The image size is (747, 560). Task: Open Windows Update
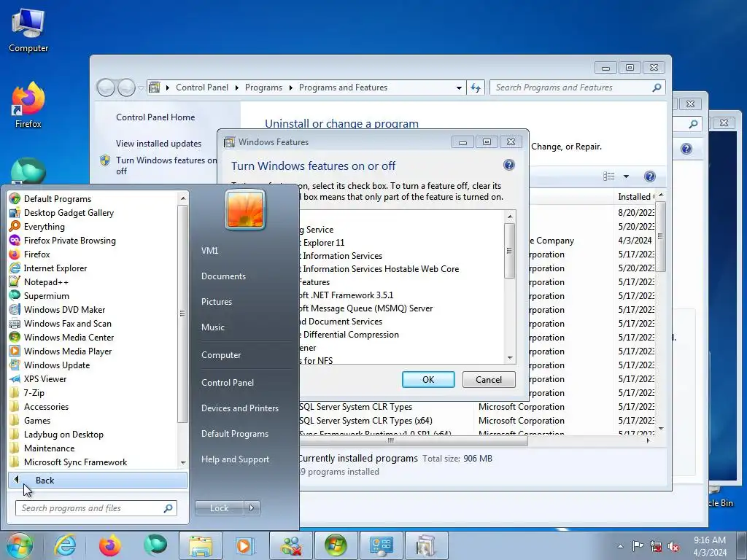pos(50,365)
